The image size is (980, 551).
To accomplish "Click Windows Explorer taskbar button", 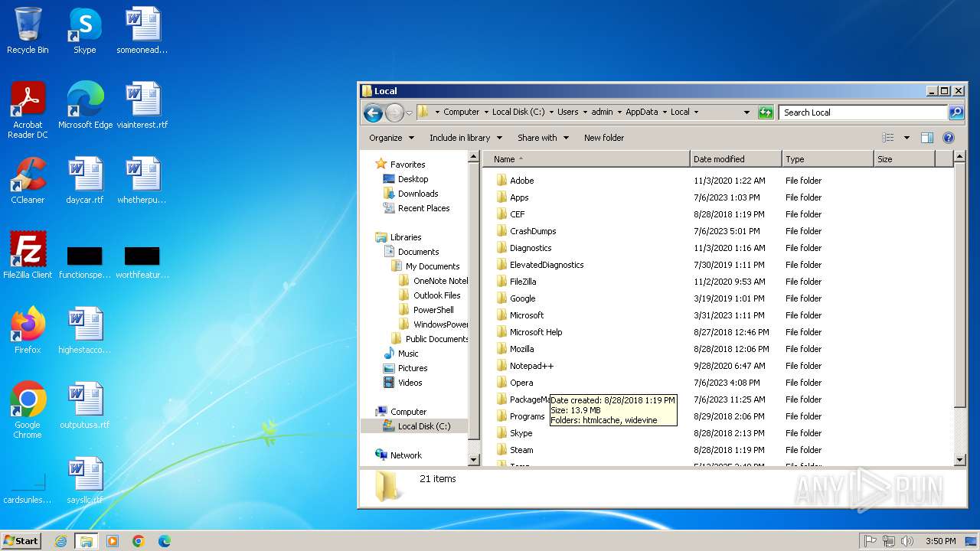I will (x=87, y=541).
